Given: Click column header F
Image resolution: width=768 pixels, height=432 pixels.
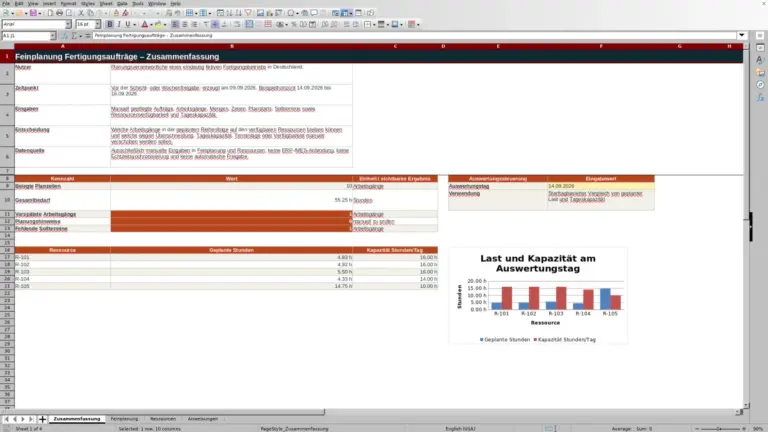Looking at the screenshot, I should coord(600,46).
